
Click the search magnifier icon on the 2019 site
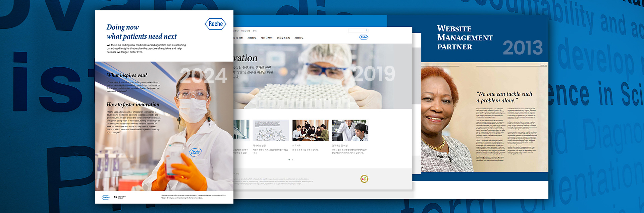point(367,30)
